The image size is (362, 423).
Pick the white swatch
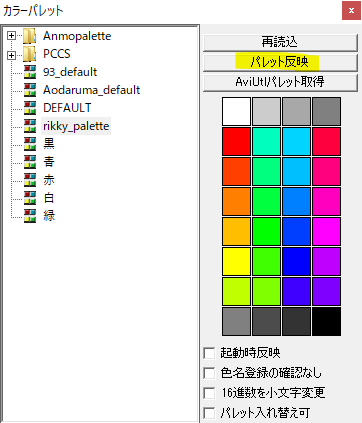pyautogui.click(x=236, y=111)
